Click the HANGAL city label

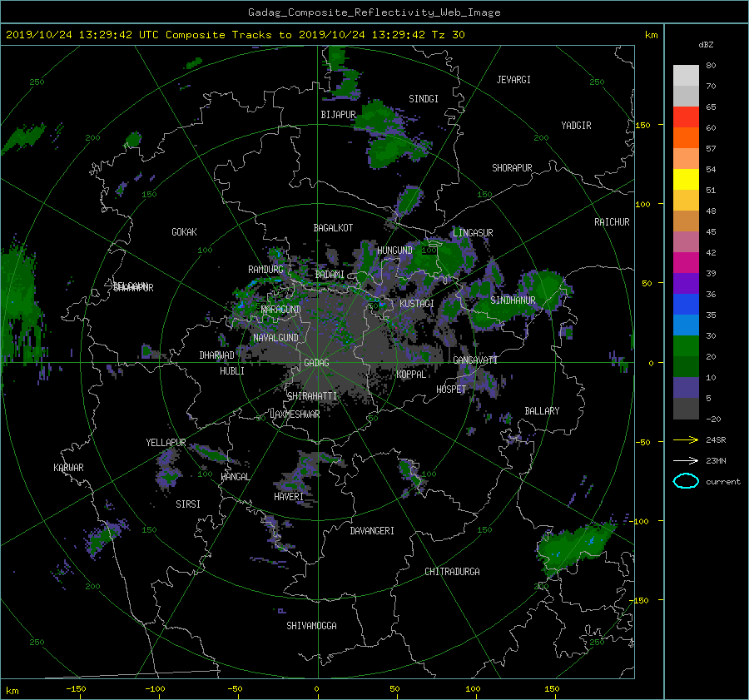pyautogui.click(x=235, y=477)
